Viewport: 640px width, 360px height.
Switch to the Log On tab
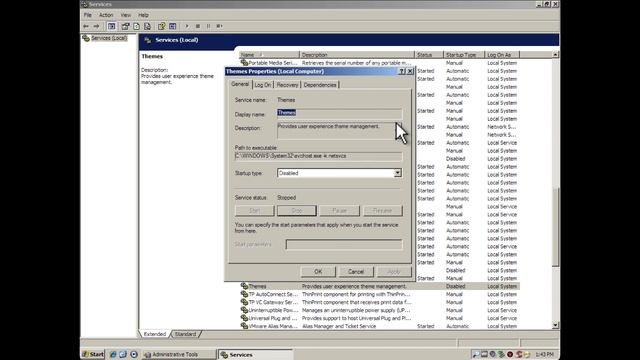(x=262, y=85)
